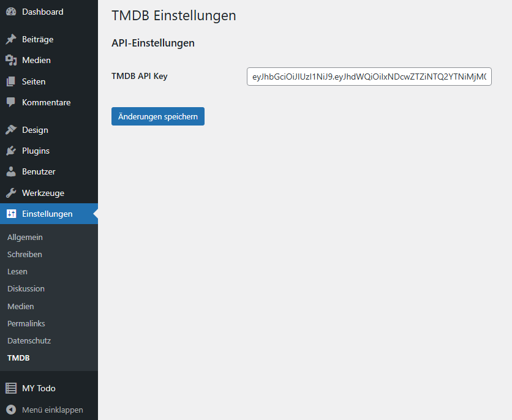Screen dimensions: 512x420
Task: Open Diskussion settings submenu
Action: [26, 288]
